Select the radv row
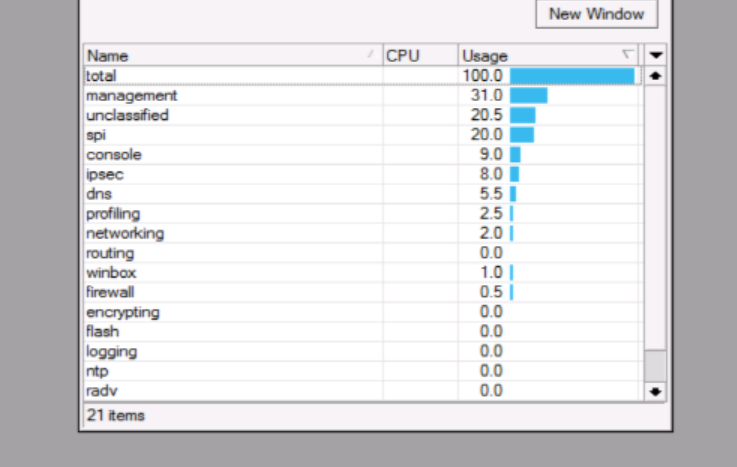Image resolution: width=737 pixels, height=467 pixels. click(x=363, y=391)
